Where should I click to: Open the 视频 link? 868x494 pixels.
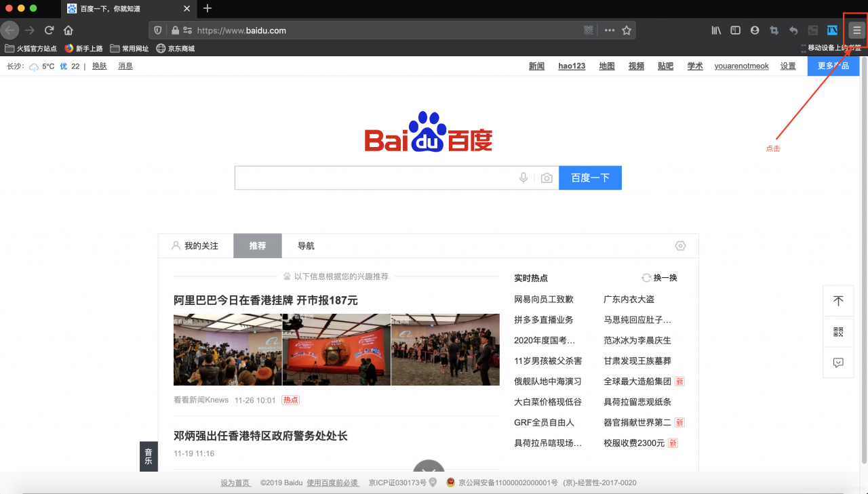[x=636, y=66]
